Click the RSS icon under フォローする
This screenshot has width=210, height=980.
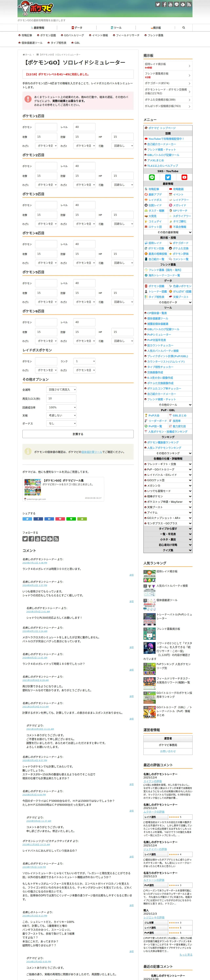pos(56,539)
